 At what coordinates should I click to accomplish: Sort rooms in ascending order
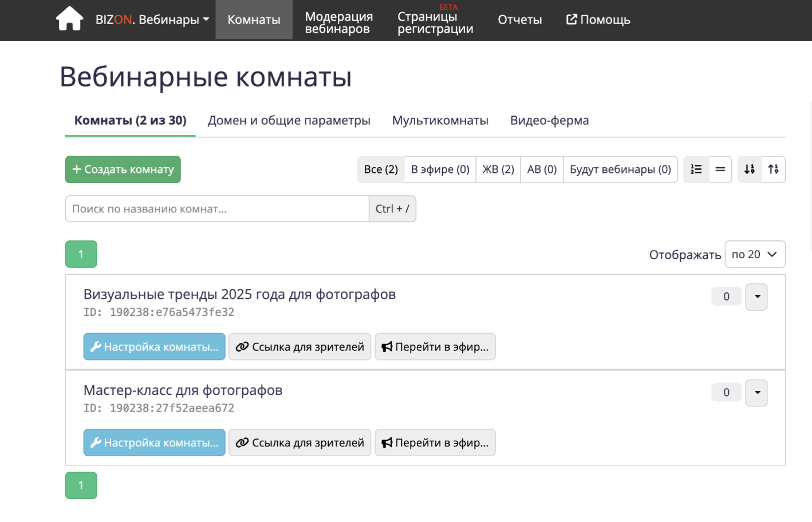tap(774, 169)
